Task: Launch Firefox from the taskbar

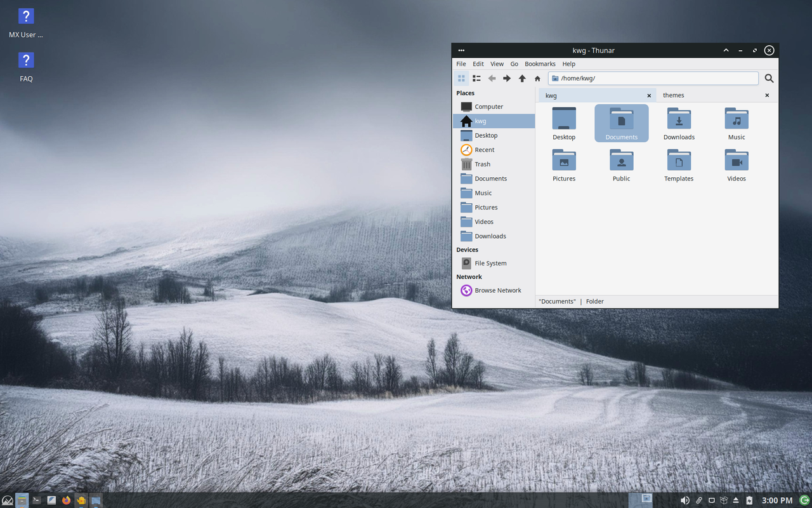Action: tap(66, 500)
